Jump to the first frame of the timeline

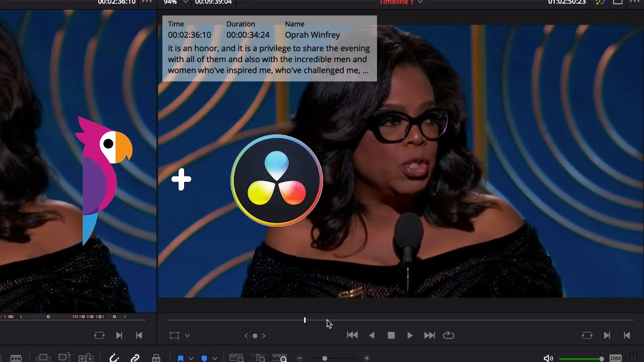pos(352,335)
